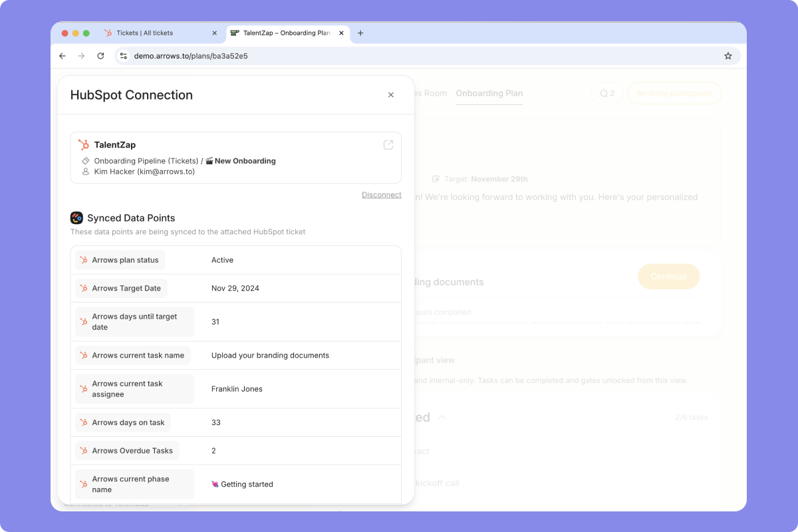This screenshot has height=532, width=798.
Task: Select Arrows plan status property chip
Action: [120, 260]
